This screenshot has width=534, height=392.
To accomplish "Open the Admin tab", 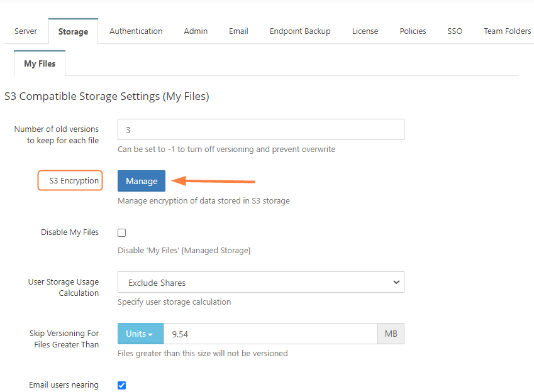I will click(x=196, y=31).
